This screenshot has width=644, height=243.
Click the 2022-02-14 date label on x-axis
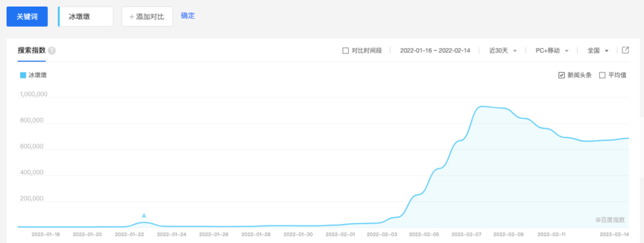(614, 235)
